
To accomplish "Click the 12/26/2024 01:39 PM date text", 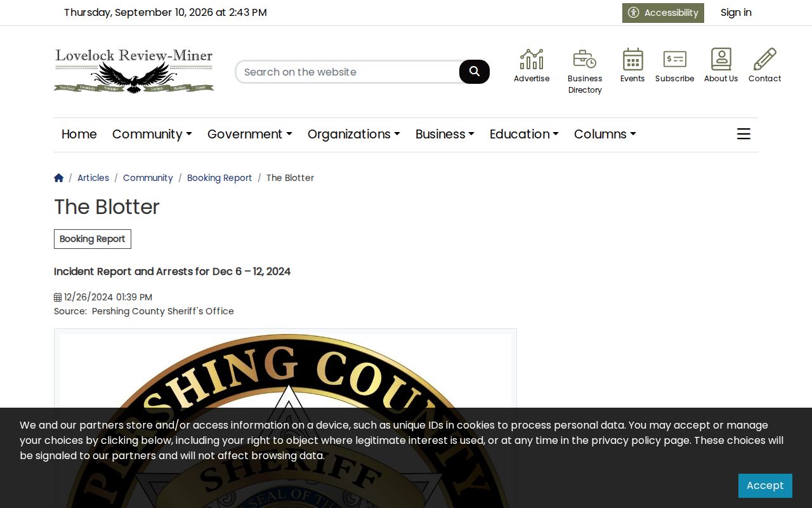I will 108,297.
